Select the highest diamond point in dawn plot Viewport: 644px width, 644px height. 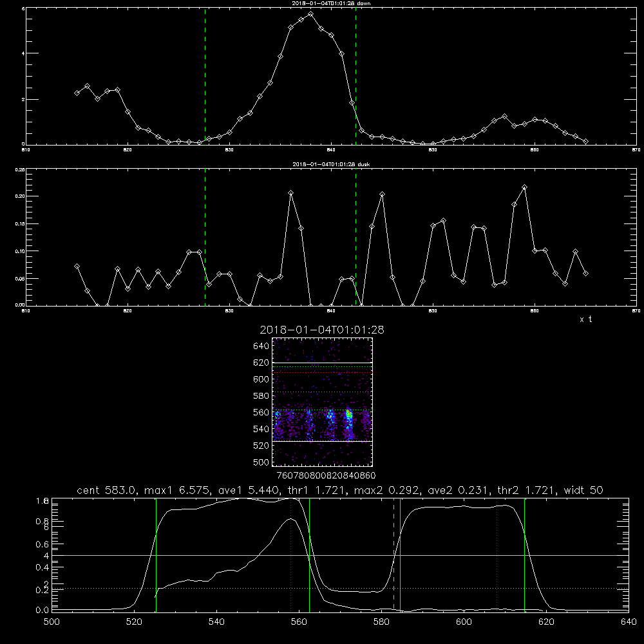coord(310,14)
